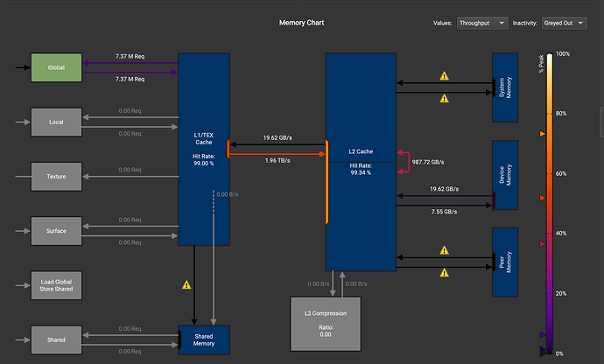Select the L2 Compression box
604x364 pixels.
(x=326, y=324)
